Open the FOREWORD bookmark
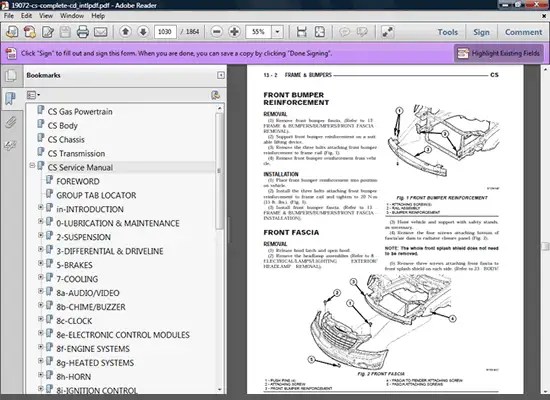 [x=78, y=181]
